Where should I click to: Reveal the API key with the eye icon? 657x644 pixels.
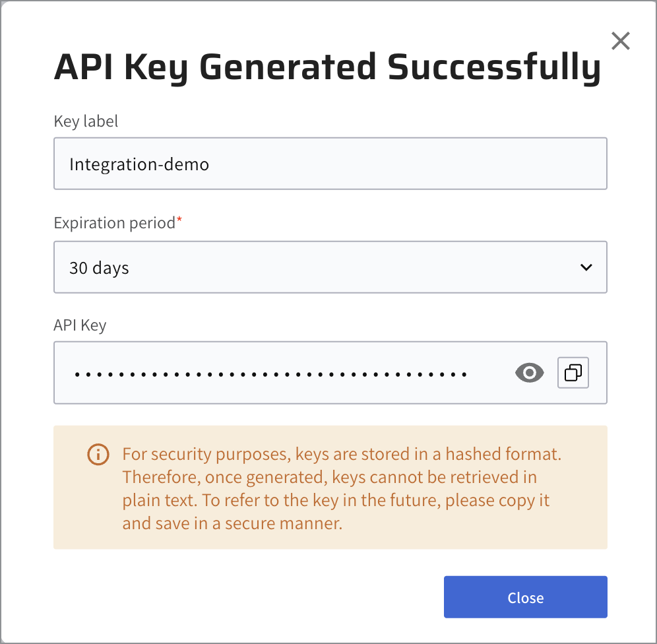[x=529, y=373]
